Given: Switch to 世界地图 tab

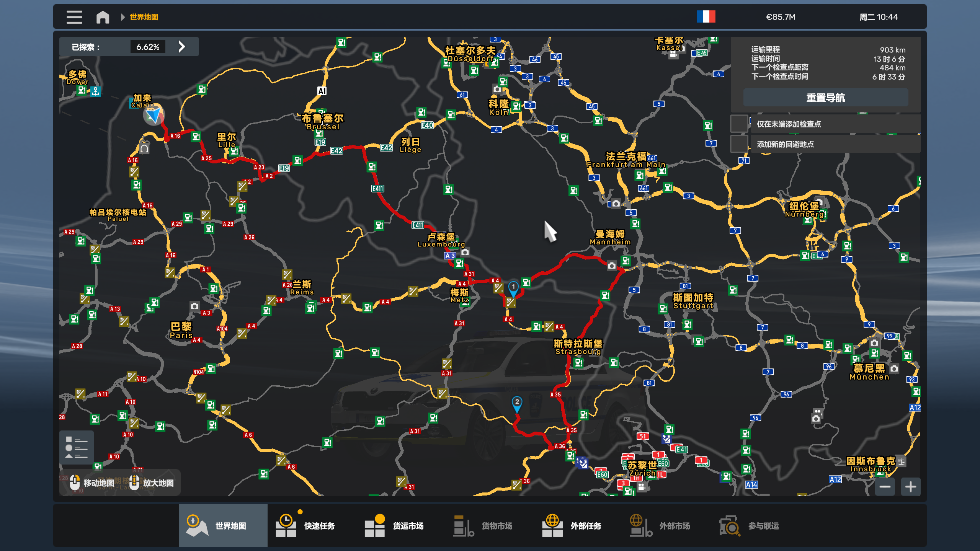Looking at the screenshot, I should pos(223,525).
